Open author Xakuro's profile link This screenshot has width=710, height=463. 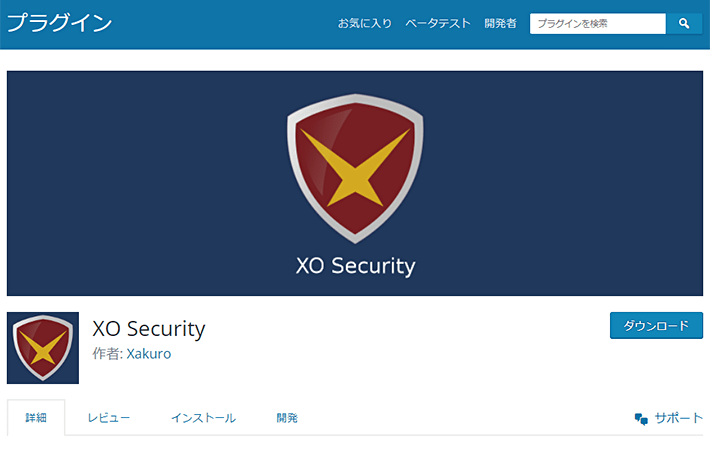coord(149,353)
